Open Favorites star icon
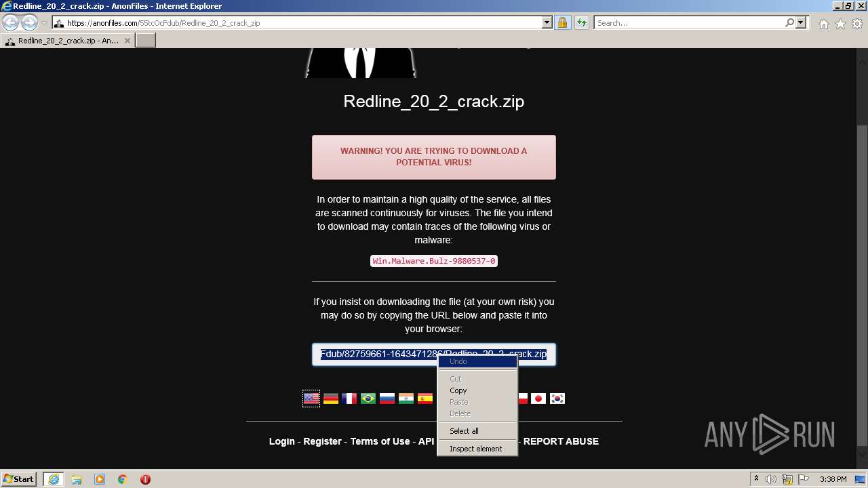Image resolution: width=868 pixels, height=488 pixels. point(840,24)
